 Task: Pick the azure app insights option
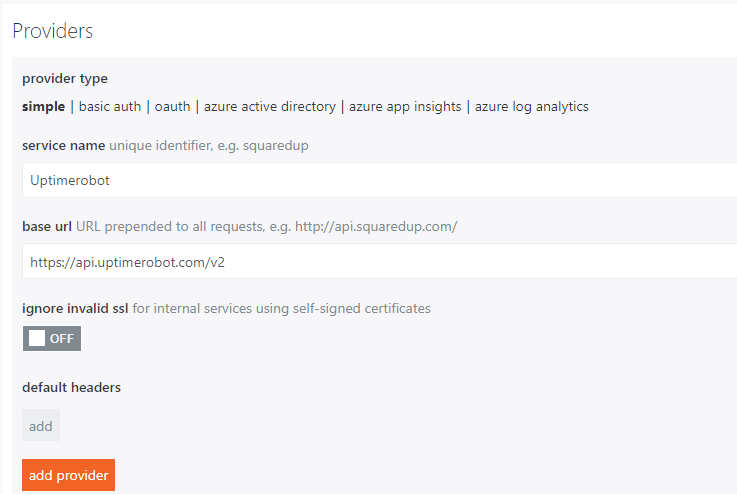pos(405,107)
